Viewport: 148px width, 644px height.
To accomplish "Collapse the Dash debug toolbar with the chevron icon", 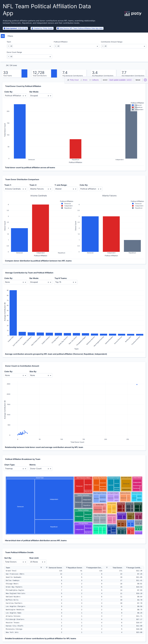I will [x=145, y=80].
